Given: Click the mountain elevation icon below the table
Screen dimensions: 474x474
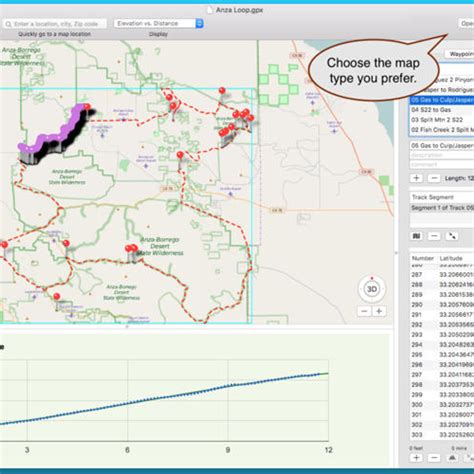Looking at the screenshot, I should tap(452, 458).
